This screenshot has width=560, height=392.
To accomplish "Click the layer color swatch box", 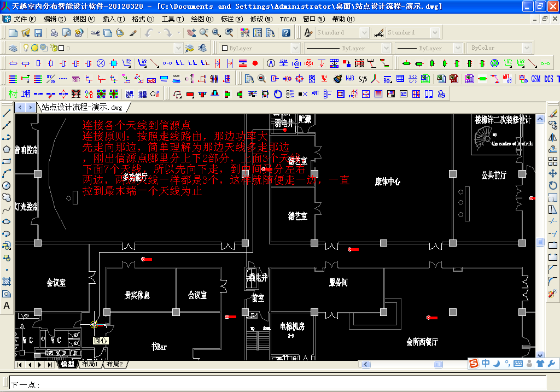I will tap(61, 48).
